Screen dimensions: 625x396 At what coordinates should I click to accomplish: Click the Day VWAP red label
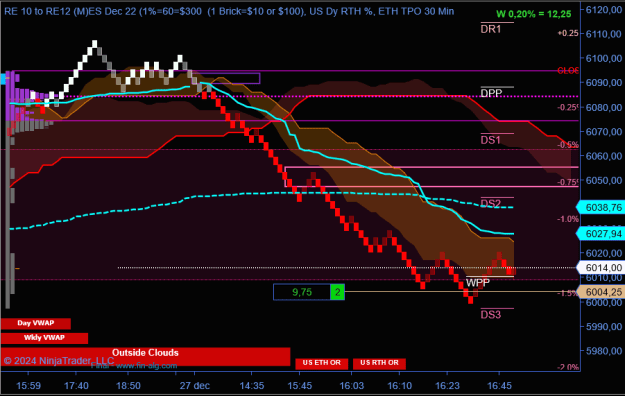(35, 323)
